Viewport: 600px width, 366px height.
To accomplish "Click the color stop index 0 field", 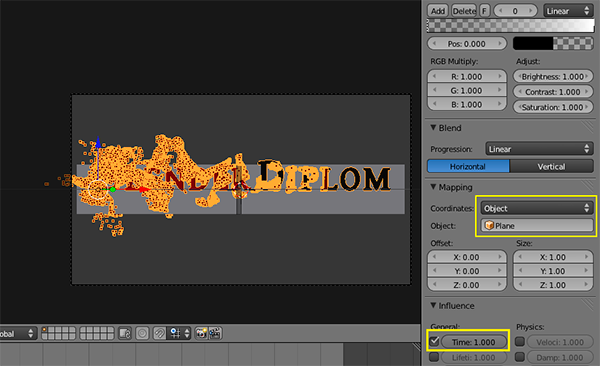I will 515,11.
